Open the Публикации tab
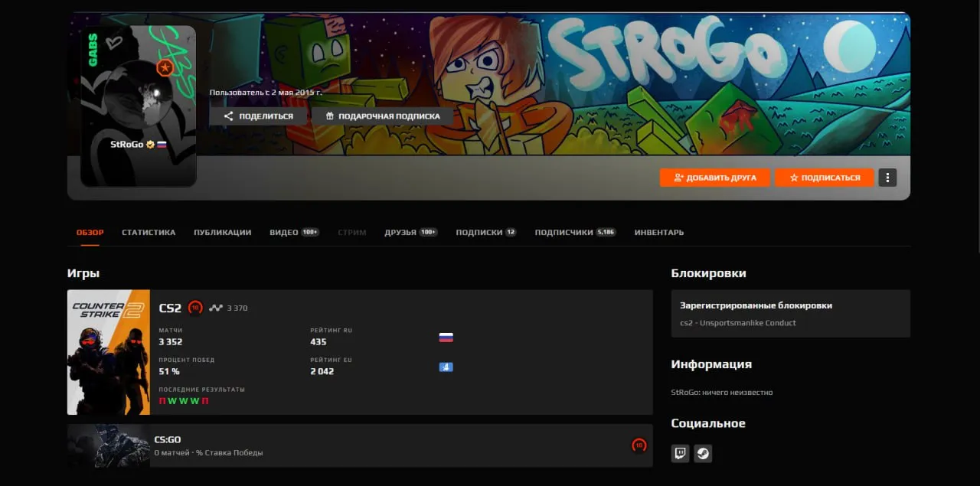Viewport: 980px width, 486px height. pos(223,233)
